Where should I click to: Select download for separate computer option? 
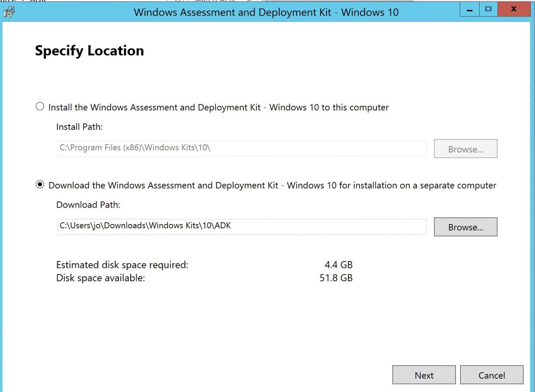[x=40, y=185]
